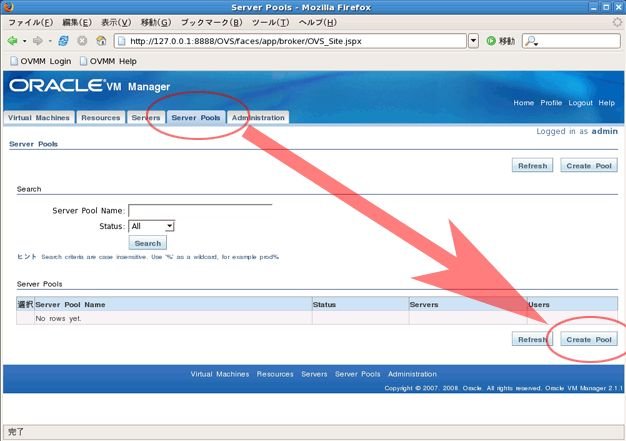The width and height of the screenshot is (626, 441).
Task: Click the No rows yet table cell
Action: [x=173, y=318]
